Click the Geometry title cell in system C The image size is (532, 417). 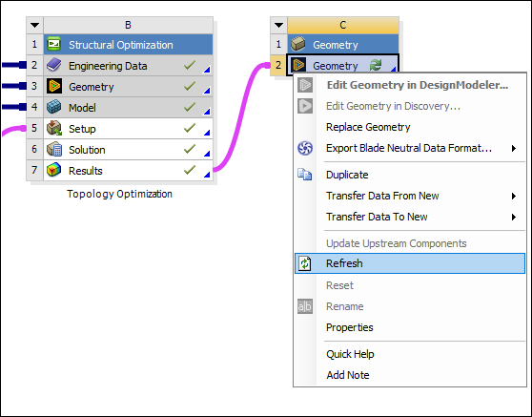(343, 44)
